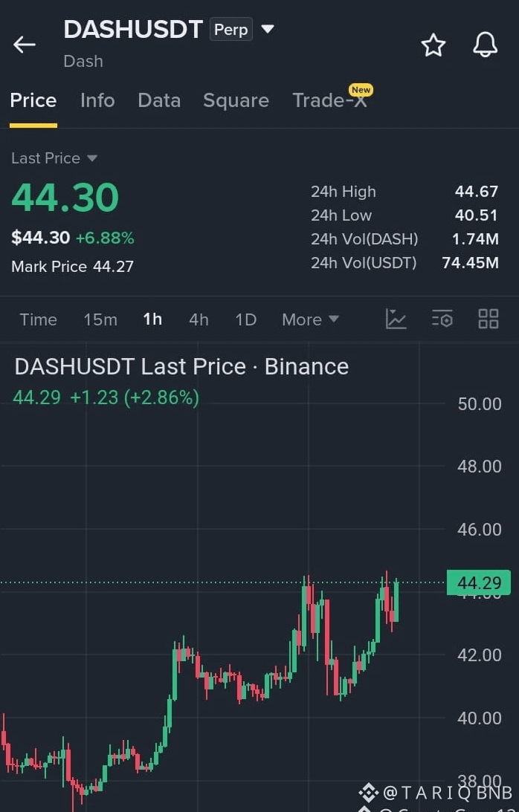
Task: Tap chart change +1.23 (+2.86%)
Action: coord(135,397)
